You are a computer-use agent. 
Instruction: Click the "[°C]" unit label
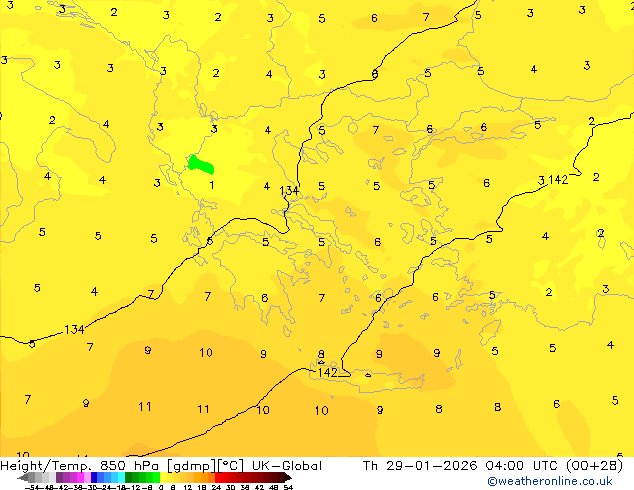coord(231,466)
